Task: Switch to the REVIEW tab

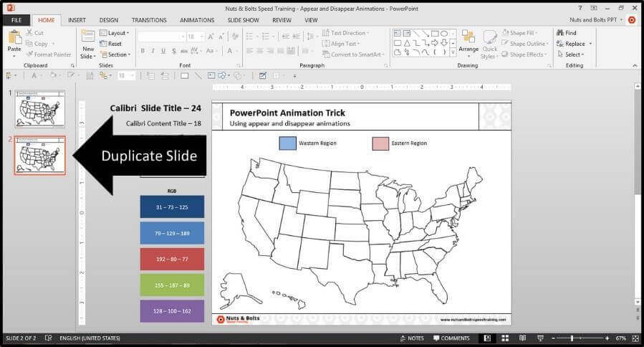Action: tap(282, 20)
